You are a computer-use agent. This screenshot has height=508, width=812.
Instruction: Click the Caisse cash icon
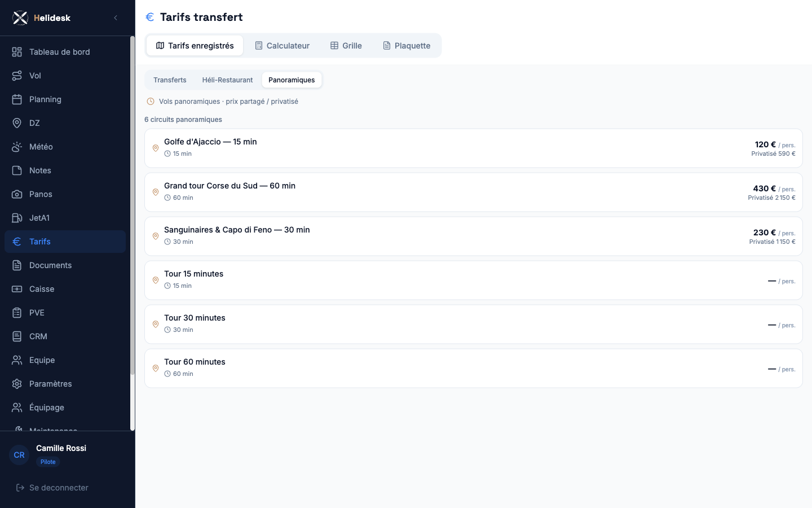(17, 289)
